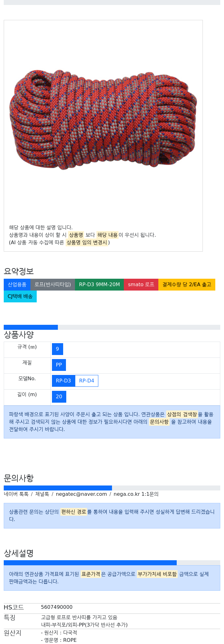
Task: Select the CJ택배 배송 cyan tag
Action: pos(20,296)
